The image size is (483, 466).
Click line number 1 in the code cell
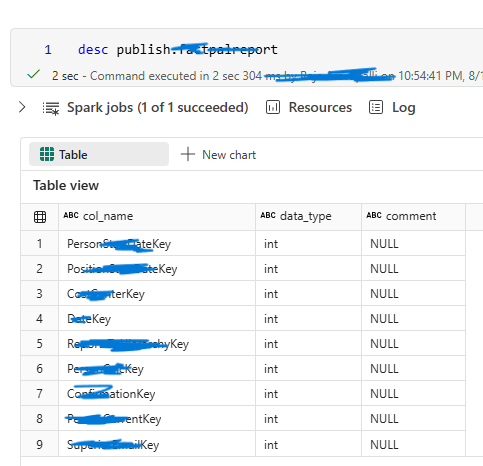[x=48, y=50]
